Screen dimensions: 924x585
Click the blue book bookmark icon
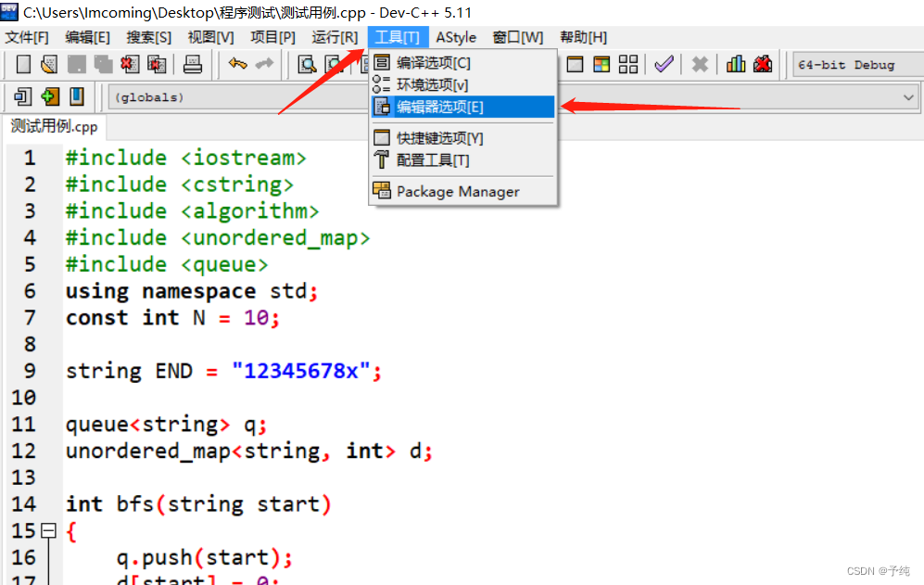pos(77,96)
